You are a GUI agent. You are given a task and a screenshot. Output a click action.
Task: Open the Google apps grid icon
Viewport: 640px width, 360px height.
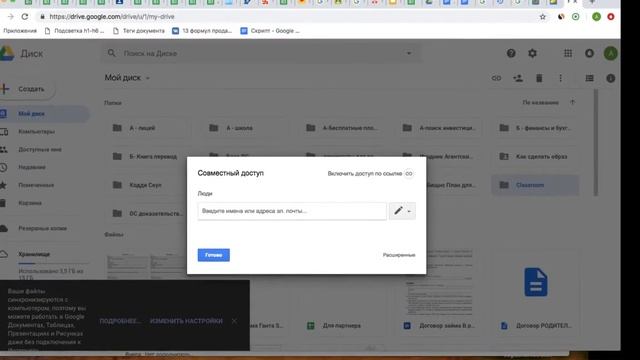[x=568, y=53]
